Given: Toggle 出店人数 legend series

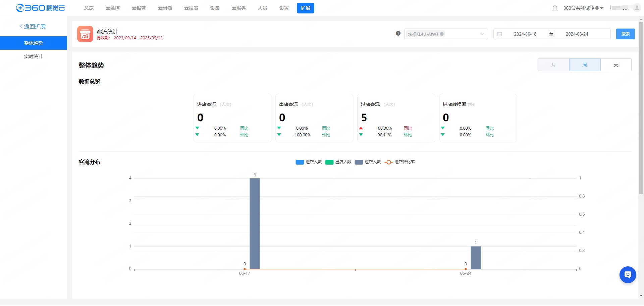Looking at the screenshot, I should tap(338, 162).
